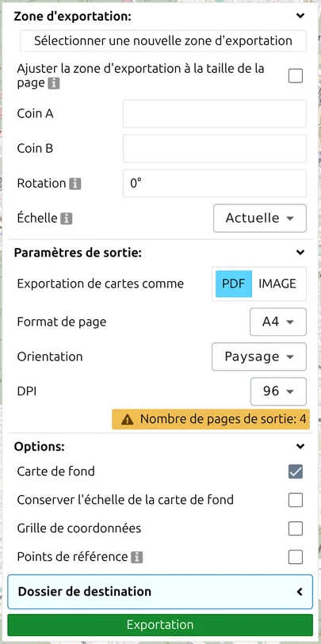Click 'Sélectionner une nouvelle zone d'exportation'
The width and height of the screenshot is (321, 644).
tap(163, 41)
